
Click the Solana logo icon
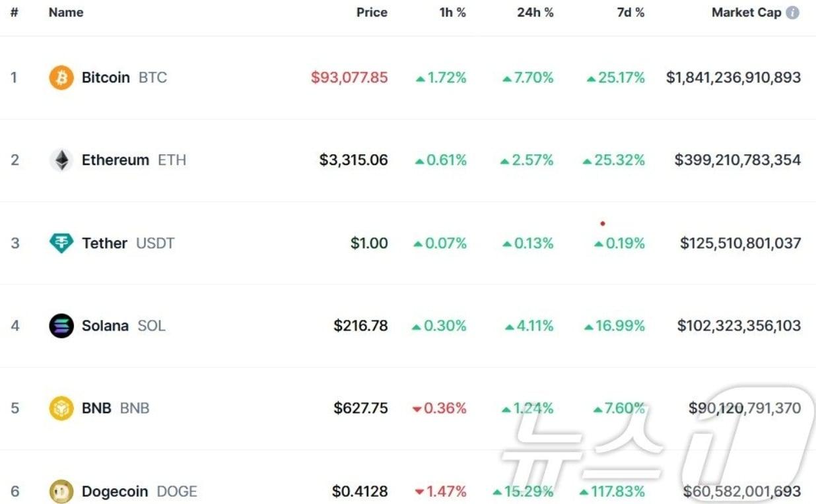(61, 326)
